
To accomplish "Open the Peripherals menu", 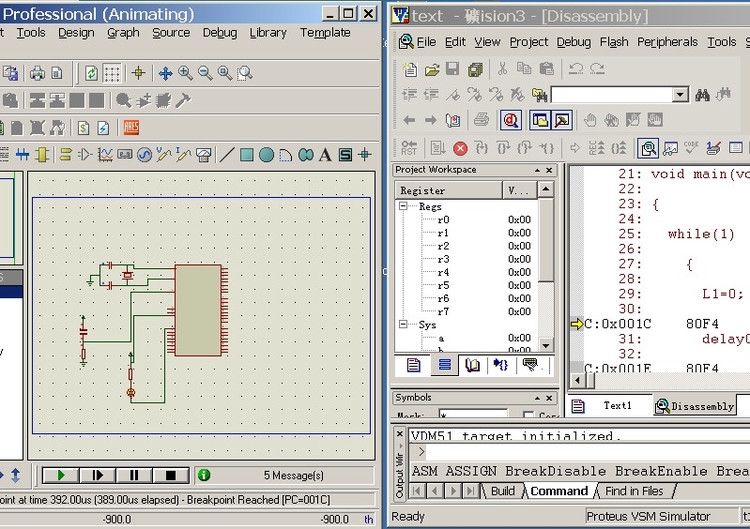I will coord(667,42).
